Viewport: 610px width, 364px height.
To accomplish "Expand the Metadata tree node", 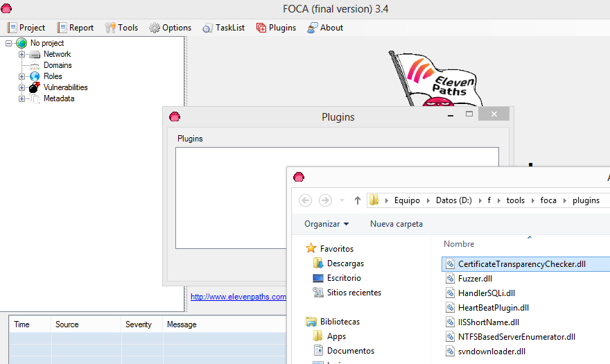I will tap(21, 99).
